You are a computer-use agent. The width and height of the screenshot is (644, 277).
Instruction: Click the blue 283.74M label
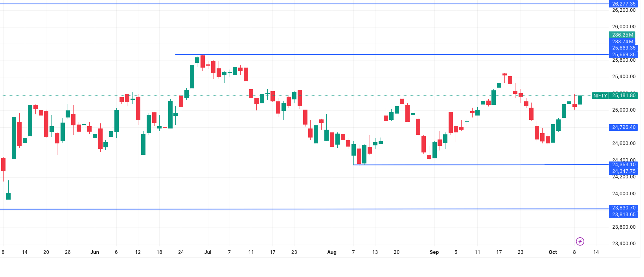pos(622,42)
